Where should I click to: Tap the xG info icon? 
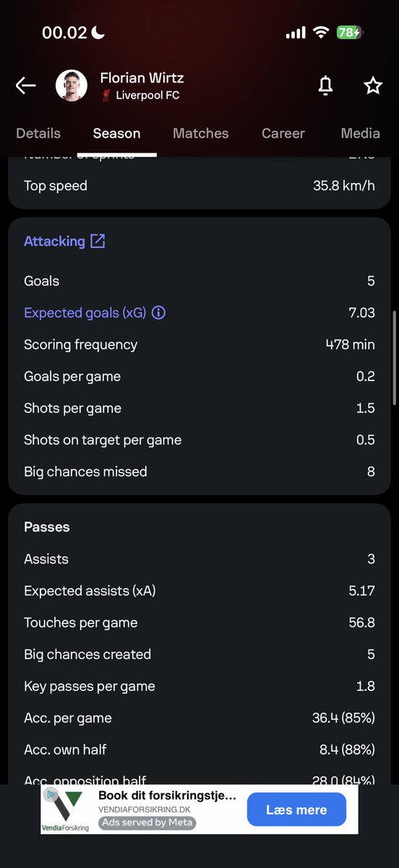(158, 313)
